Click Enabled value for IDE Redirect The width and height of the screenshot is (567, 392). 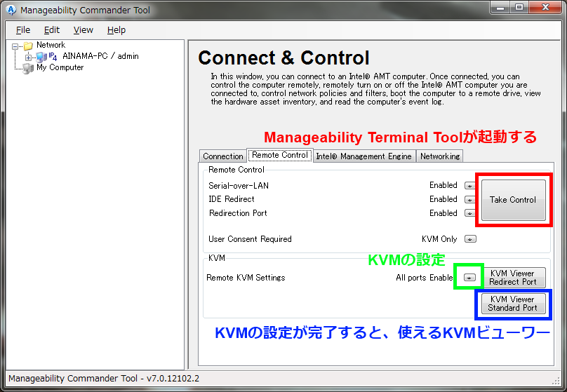coord(443,199)
